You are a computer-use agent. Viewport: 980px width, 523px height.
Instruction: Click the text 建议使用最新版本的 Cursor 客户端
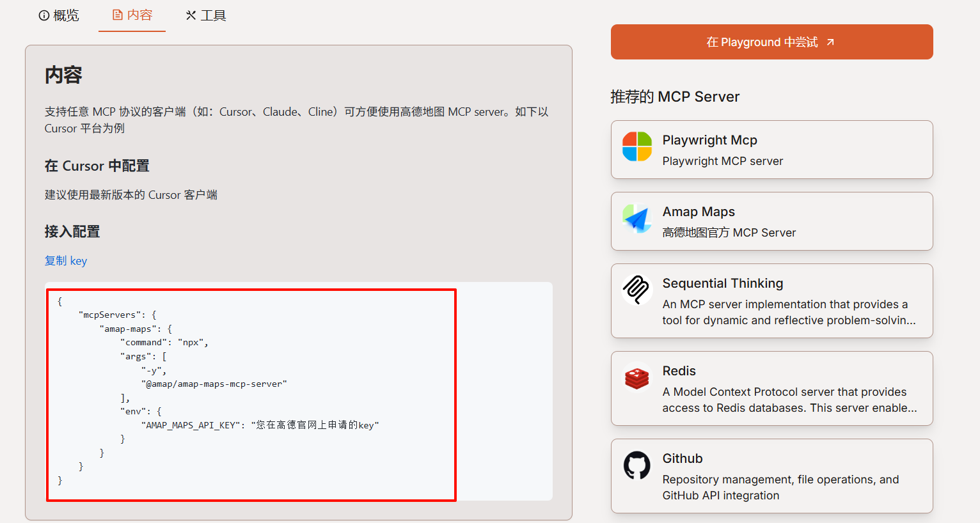tap(131, 195)
